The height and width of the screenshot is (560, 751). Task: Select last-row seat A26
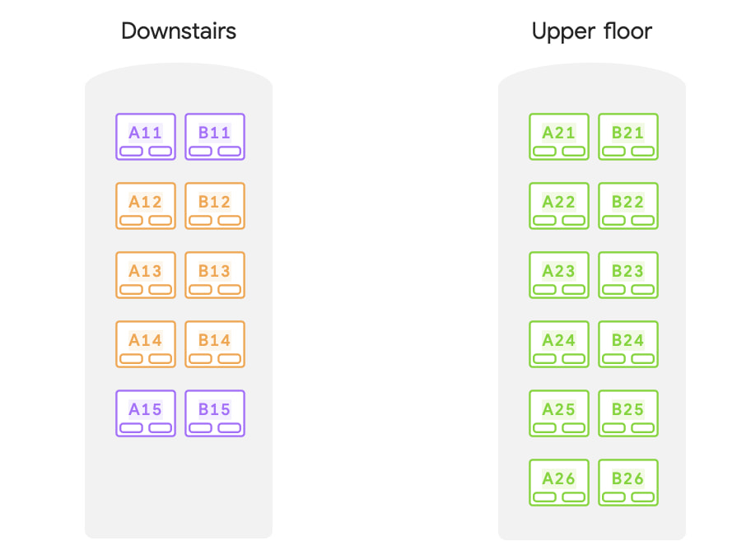[x=559, y=483]
